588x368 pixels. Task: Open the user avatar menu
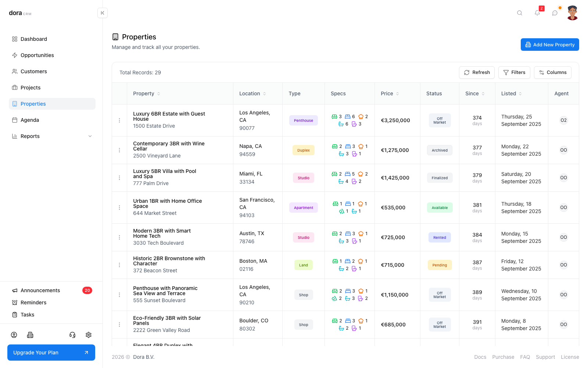[x=573, y=13]
